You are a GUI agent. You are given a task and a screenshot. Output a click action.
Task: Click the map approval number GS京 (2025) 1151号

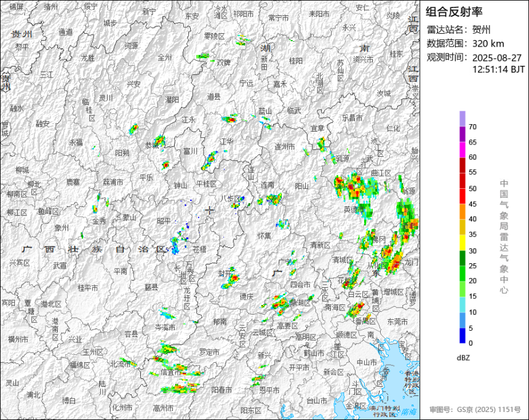pyautogui.click(x=489, y=410)
